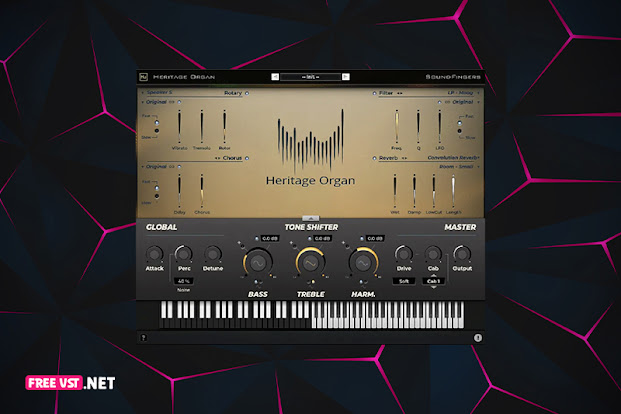Click the Harm. tone shifter knob
The image size is (621, 414).
click(363, 263)
